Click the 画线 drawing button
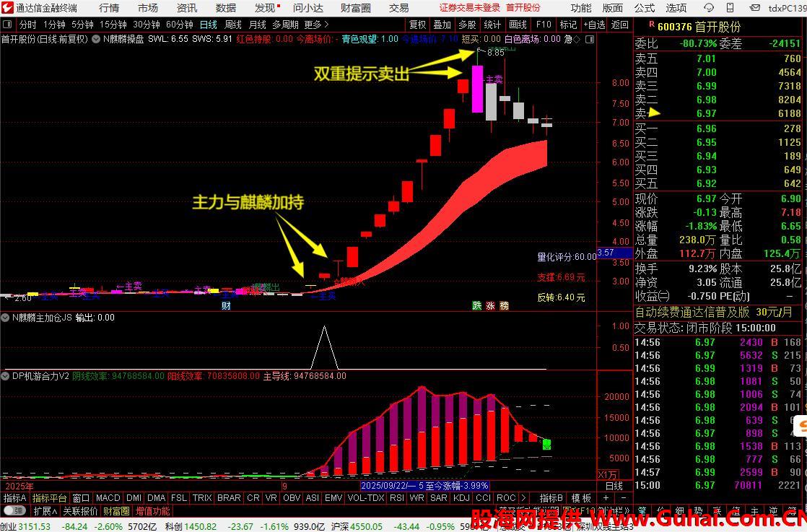This screenshot has height=532, width=807. (518, 25)
